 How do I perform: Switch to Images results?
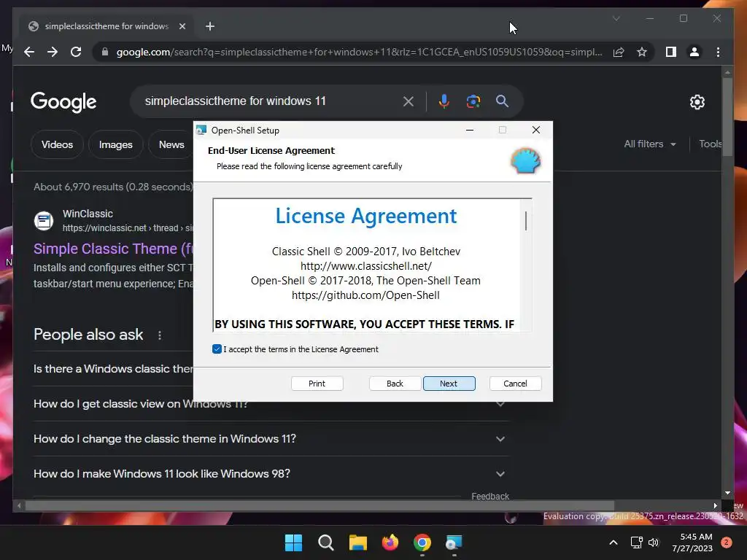pyautogui.click(x=116, y=145)
